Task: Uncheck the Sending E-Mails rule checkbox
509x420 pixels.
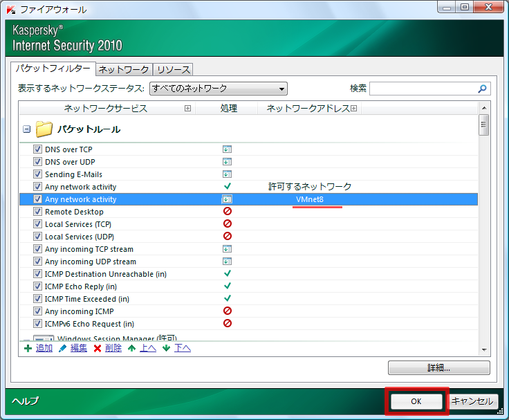Action: pyautogui.click(x=38, y=174)
